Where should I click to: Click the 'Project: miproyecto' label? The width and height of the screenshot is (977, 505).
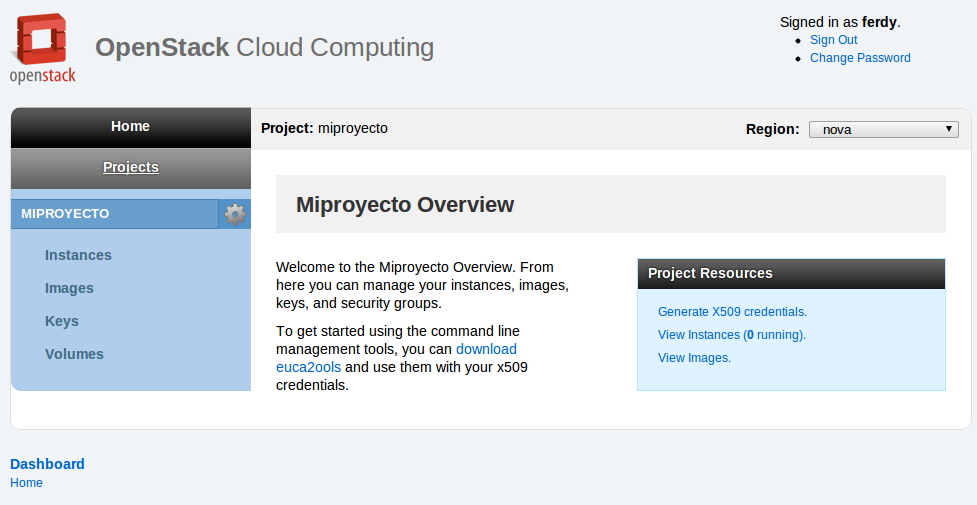coord(324,128)
